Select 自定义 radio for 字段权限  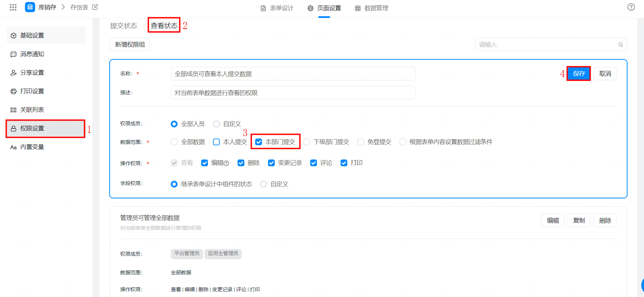click(x=264, y=184)
